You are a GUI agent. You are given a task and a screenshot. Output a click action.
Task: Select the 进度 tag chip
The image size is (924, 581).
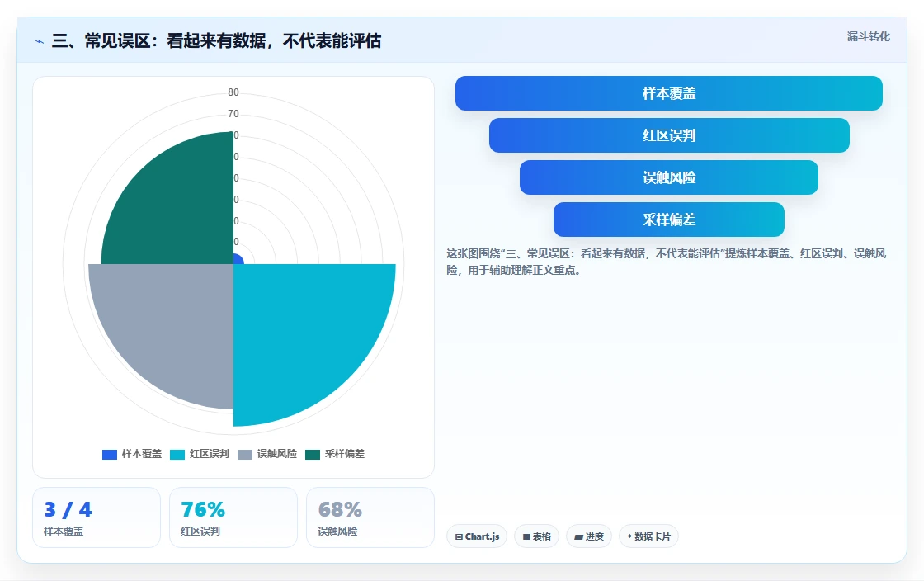tap(589, 536)
